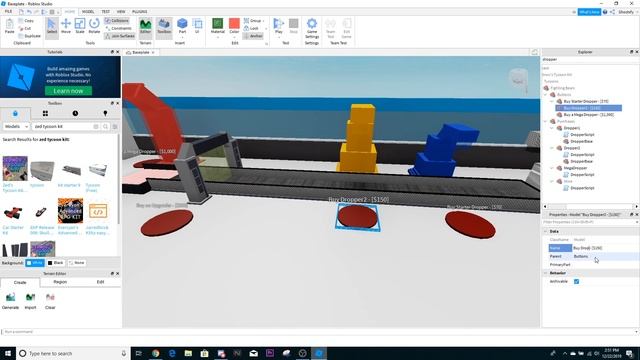Open the Models category dropdown
The height and width of the screenshot is (360, 640).
(x=16, y=127)
